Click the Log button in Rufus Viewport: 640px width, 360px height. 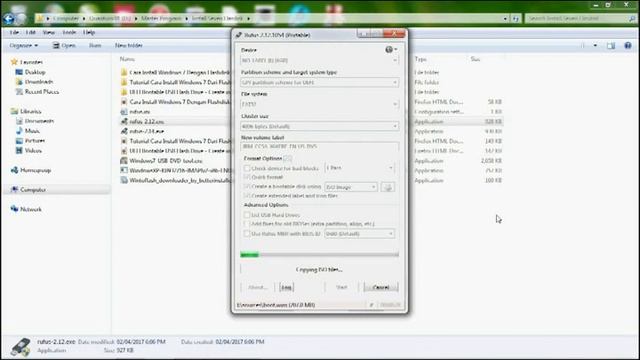click(287, 287)
